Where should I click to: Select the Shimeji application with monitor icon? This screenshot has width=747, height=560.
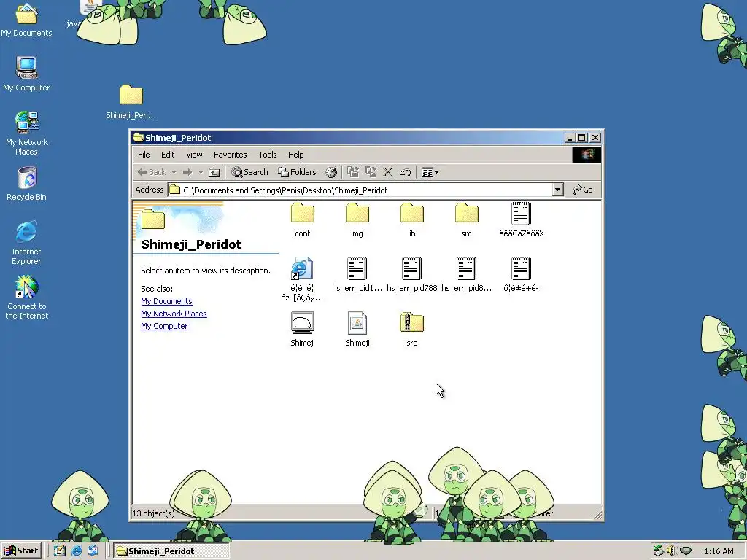tap(303, 330)
